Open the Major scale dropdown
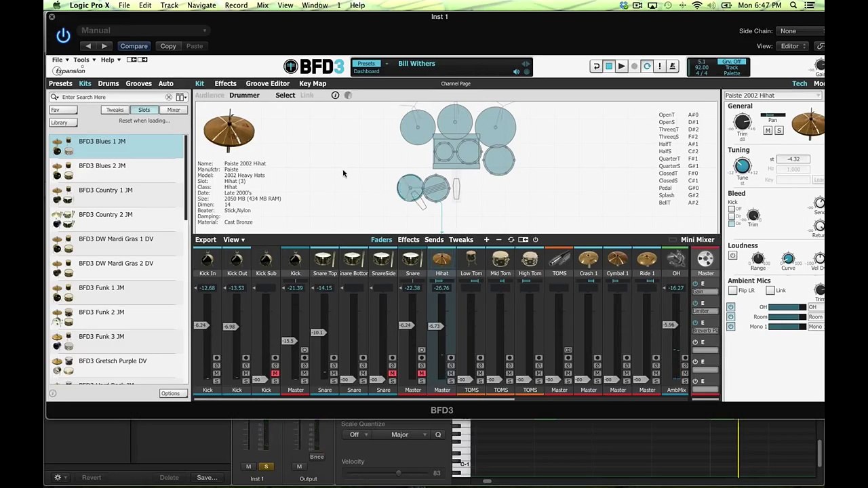 tap(408, 435)
